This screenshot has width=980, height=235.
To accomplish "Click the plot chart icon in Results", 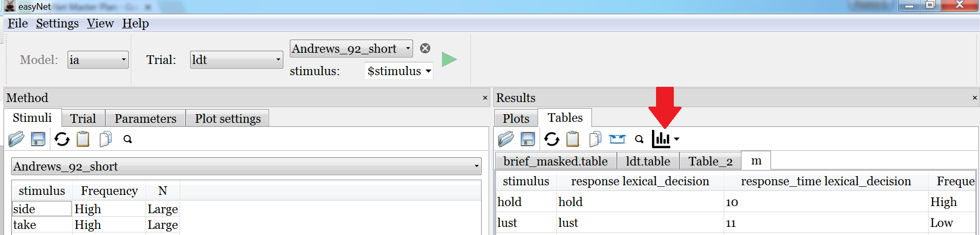I will [x=661, y=139].
